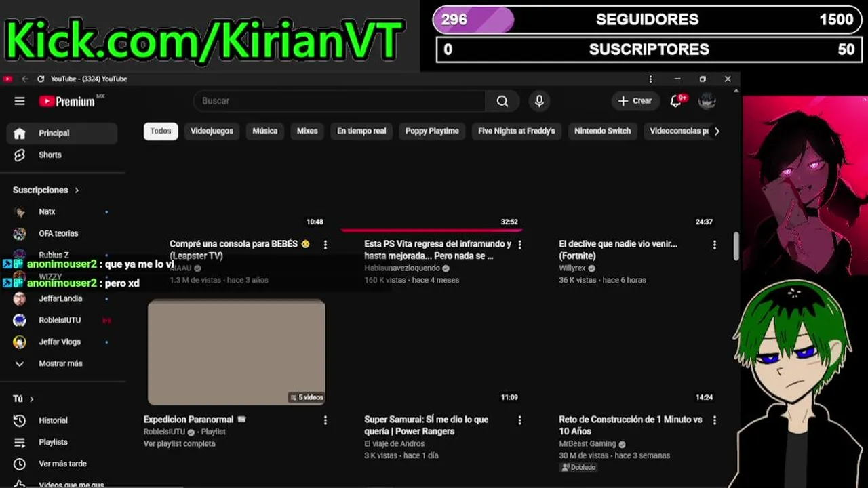Image resolution: width=868 pixels, height=488 pixels.
Task: Open notifications bell
Action: pos(676,101)
